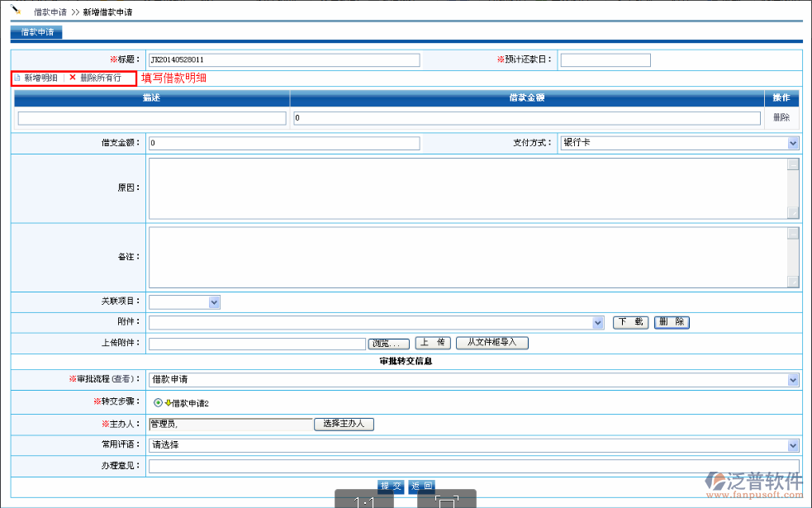Click the red X 删除所有行 icon
This screenshot has width=812, height=508.
pos(73,78)
